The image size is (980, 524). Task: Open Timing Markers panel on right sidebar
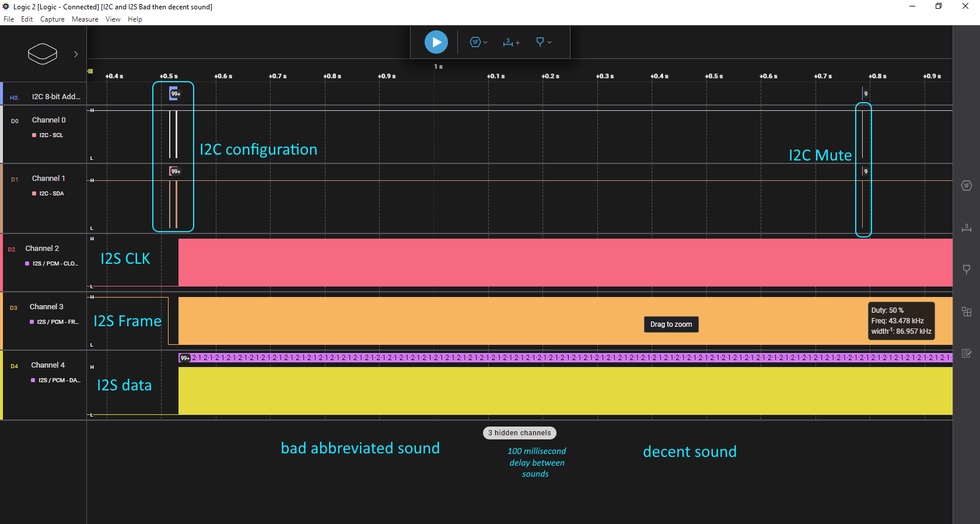[x=967, y=269]
